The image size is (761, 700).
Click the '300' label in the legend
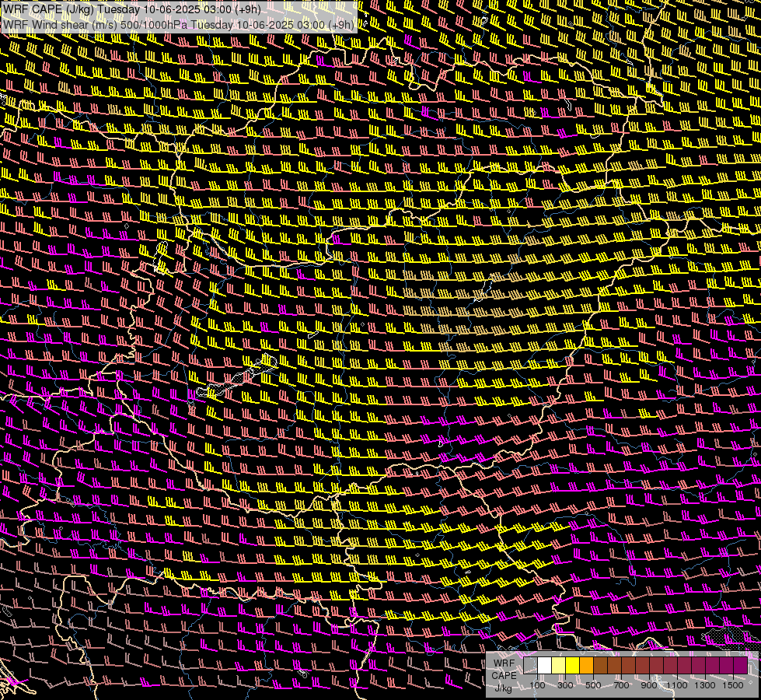[565, 685]
